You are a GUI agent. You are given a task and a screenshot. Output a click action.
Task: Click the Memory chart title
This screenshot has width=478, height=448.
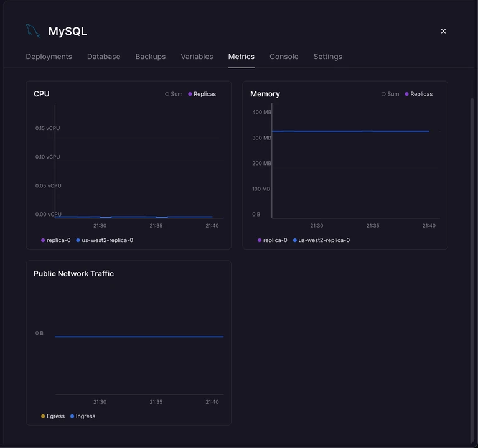265,94
